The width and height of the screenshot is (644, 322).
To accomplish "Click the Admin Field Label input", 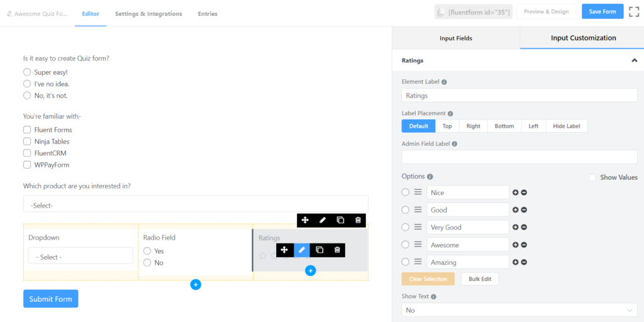I will click(519, 157).
